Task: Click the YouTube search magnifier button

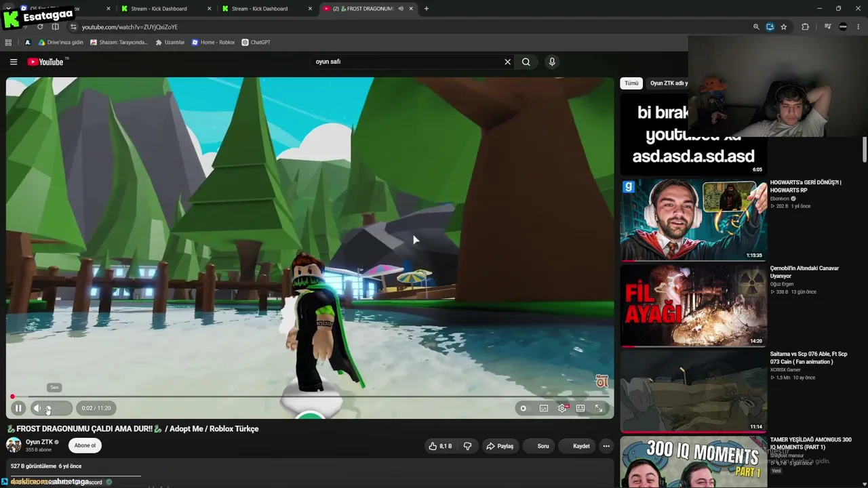Action: click(x=526, y=62)
